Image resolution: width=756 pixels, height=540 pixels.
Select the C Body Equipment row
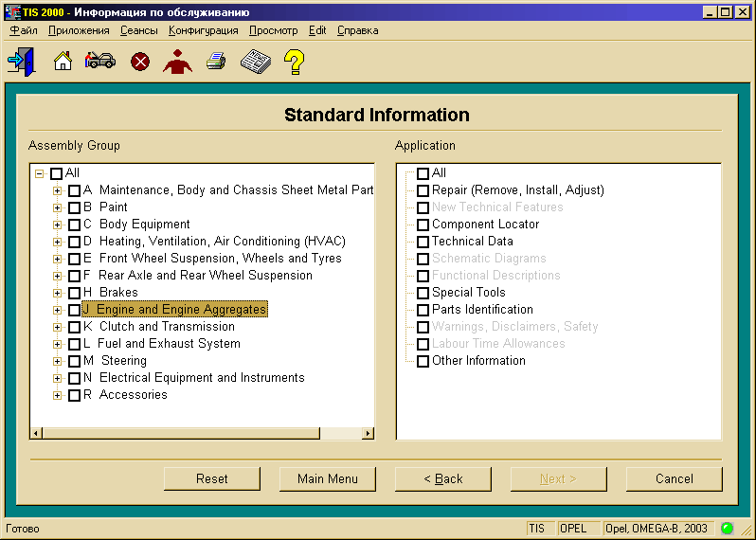136,225
